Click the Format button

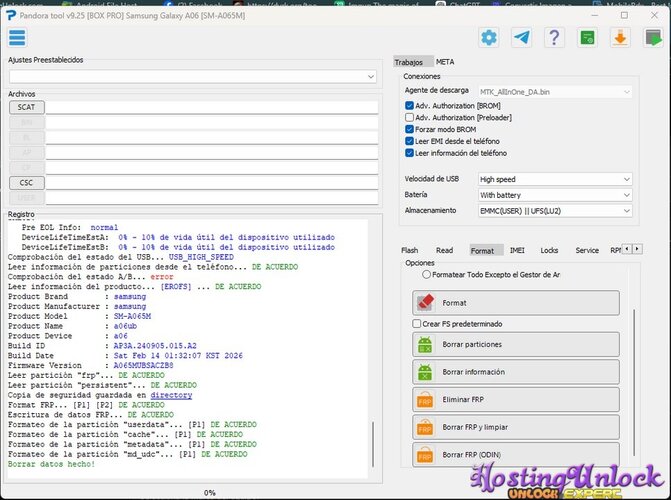tap(516, 303)
